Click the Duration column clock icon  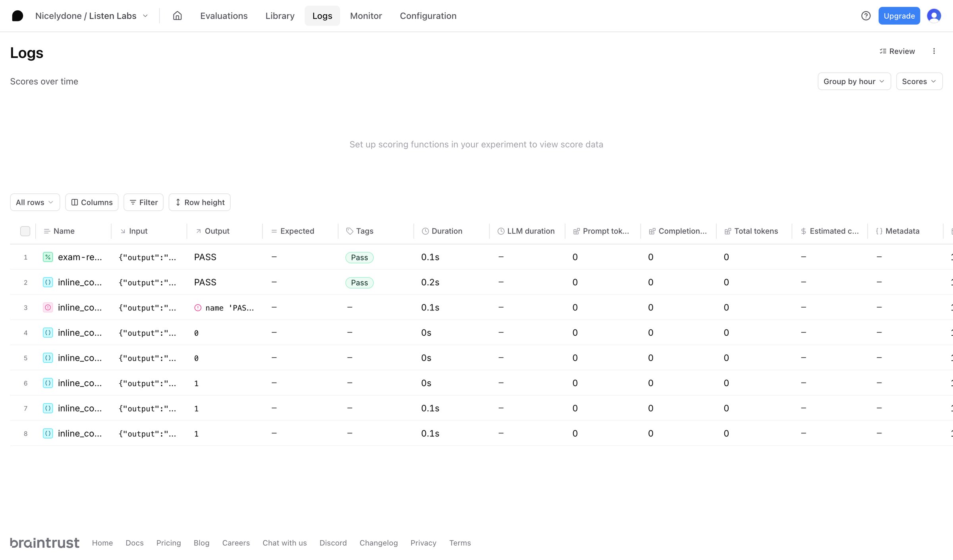425,231
